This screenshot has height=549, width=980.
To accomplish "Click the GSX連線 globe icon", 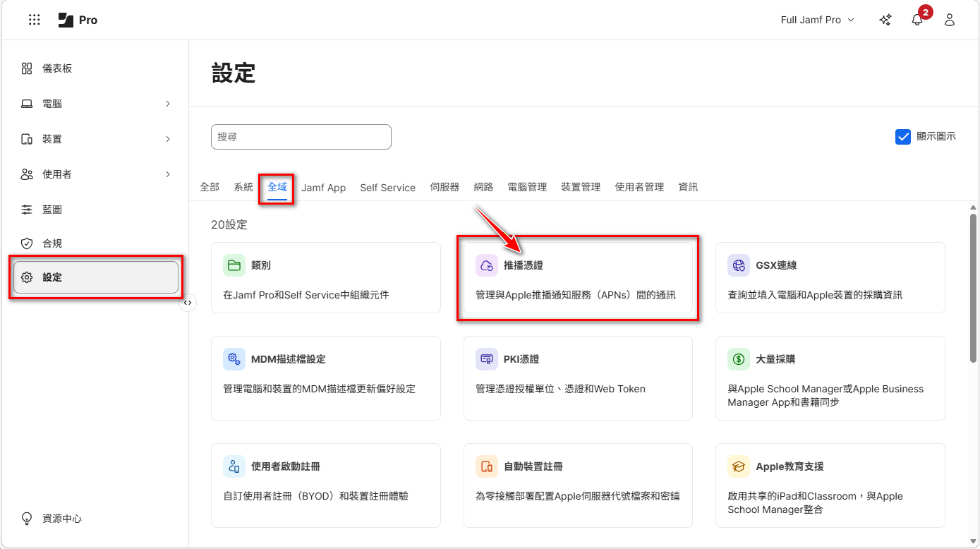I will coord(739,265).
